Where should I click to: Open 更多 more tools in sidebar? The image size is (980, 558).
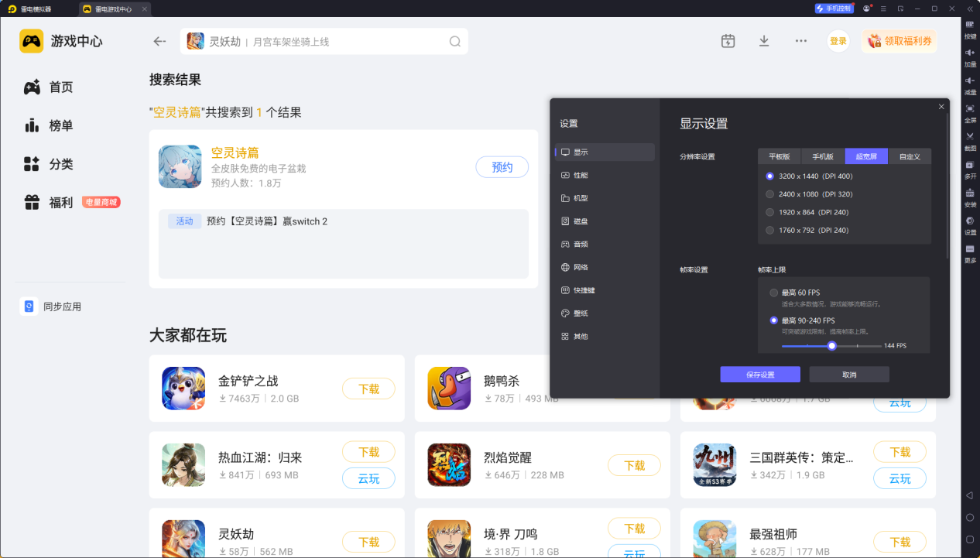(x=970, y=253)
